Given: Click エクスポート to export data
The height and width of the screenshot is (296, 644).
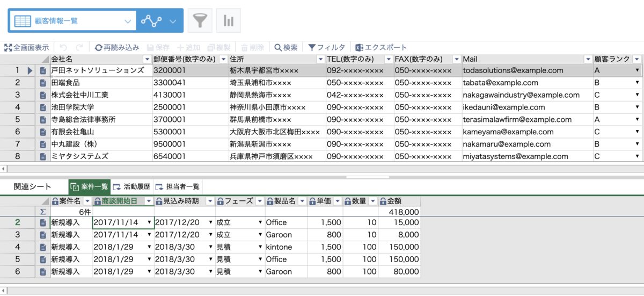Looking at the screenshot, I should tap(382, 47).
